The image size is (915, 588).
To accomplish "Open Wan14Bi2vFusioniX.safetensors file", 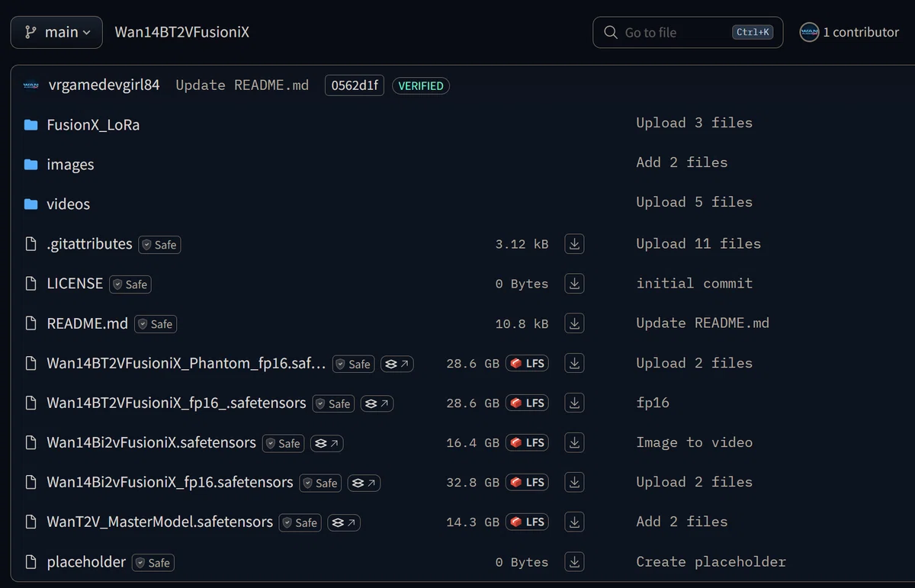I will (x=151, y=442).
